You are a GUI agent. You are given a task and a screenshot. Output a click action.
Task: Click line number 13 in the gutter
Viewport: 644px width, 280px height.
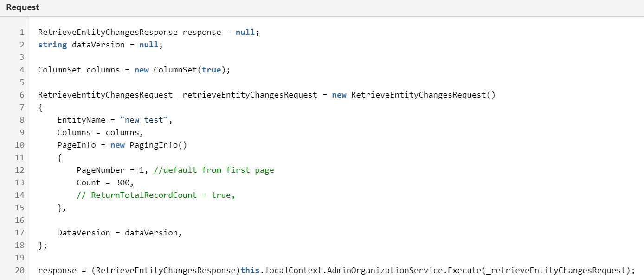(x=19, y=183)
